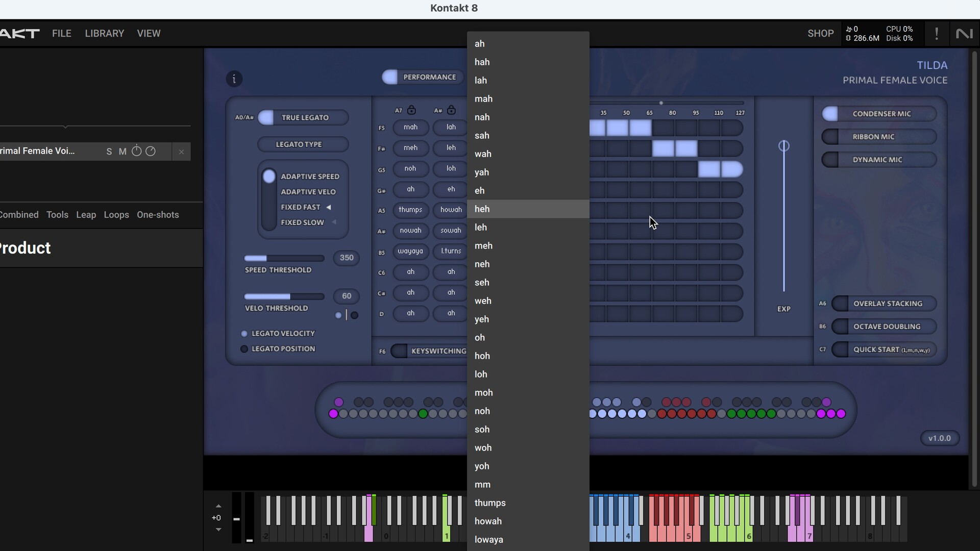Open the SHOP link
The height and width of the screenshot is (551, 980).
click(821, 34)
